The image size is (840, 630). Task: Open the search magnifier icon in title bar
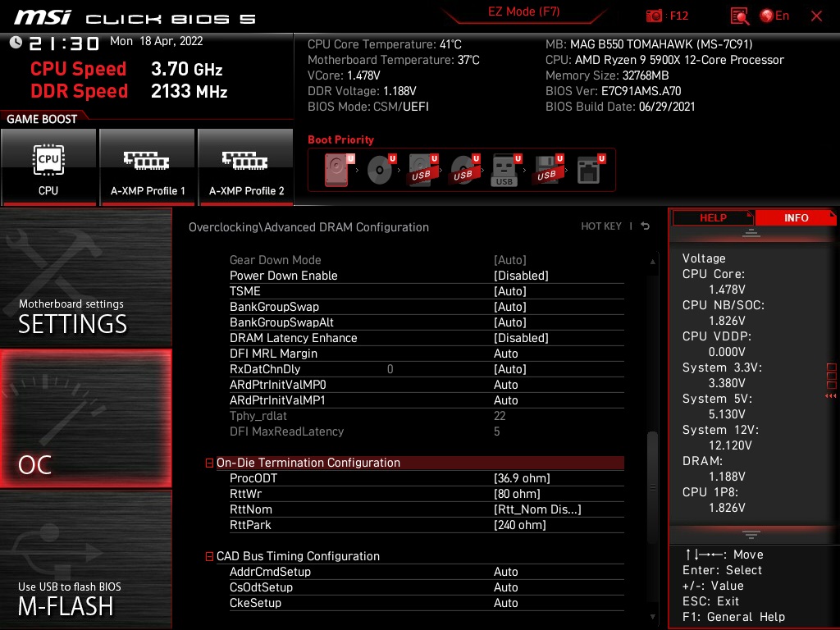pyautogui.click(x=738, y=15)
